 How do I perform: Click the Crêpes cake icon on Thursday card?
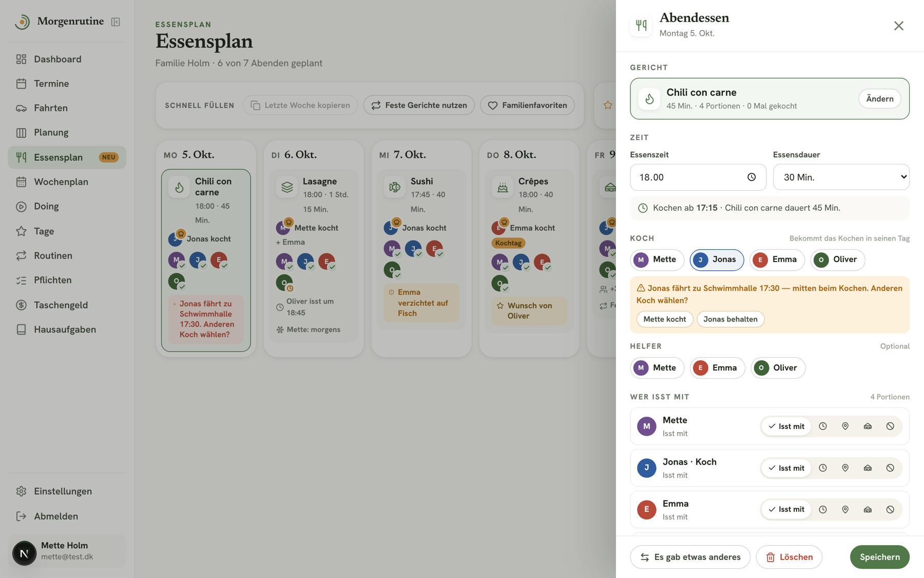pyautogui.click(x=503, y=187)
